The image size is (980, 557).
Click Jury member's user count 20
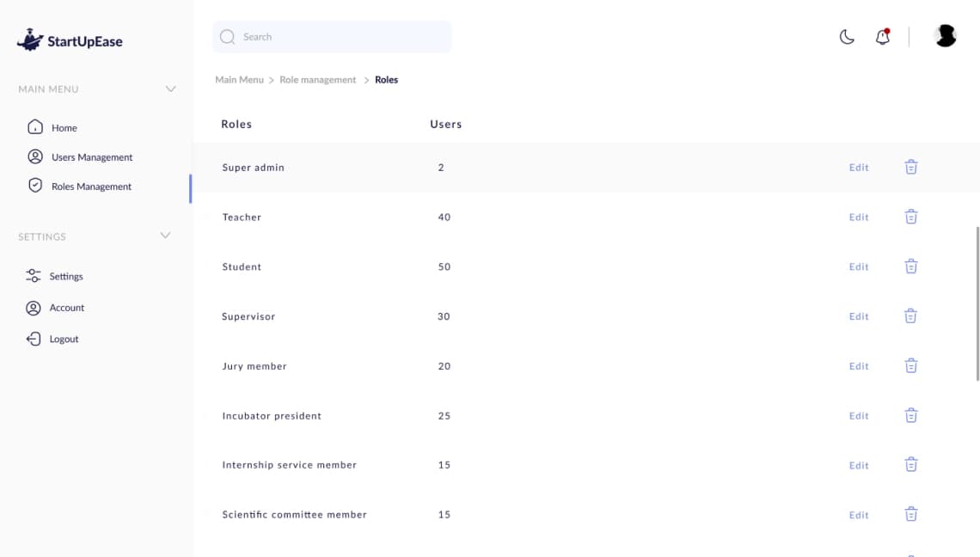point(444,366)
